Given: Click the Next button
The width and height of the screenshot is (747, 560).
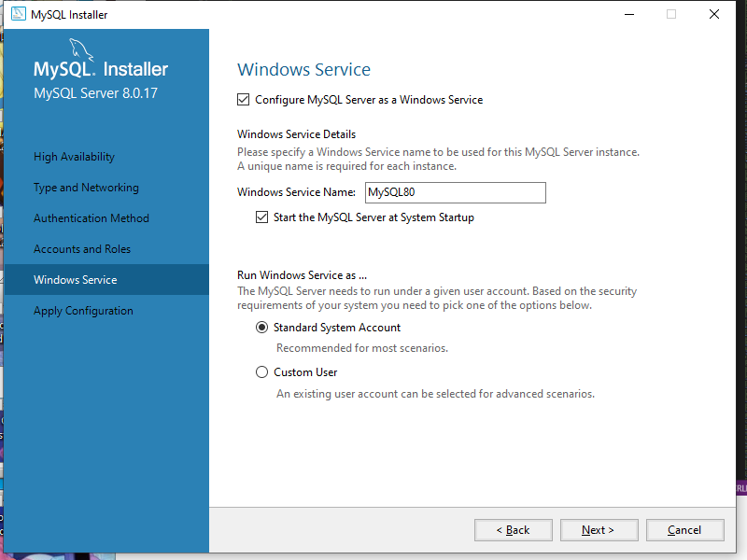Looking at the screenshot, I should click(599, 530).
